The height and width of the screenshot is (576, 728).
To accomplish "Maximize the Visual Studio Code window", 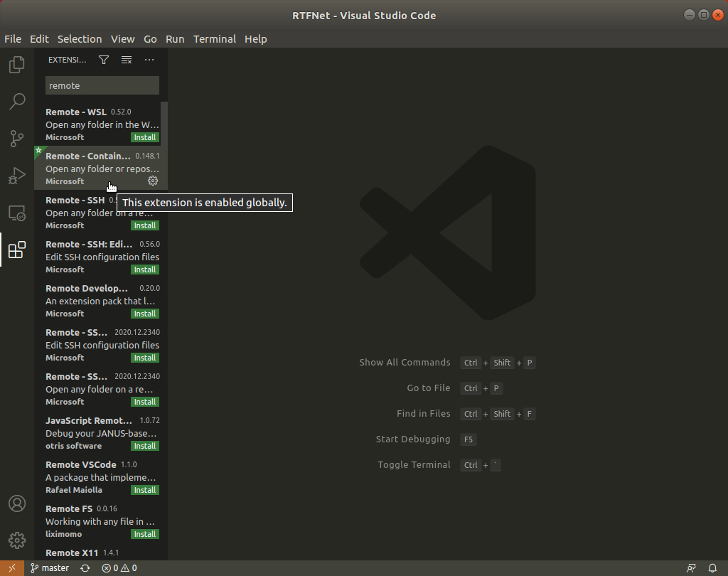I will pos(704,15).
